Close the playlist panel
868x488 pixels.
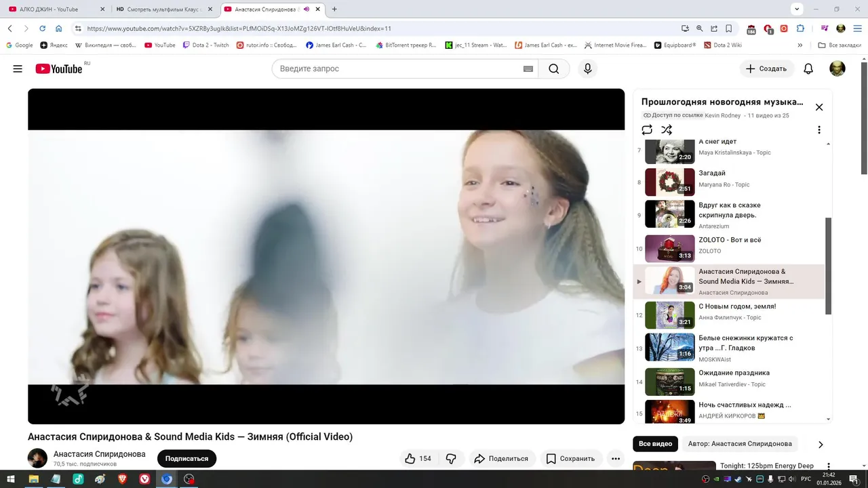pyautogui.click(x=819, y=107)
